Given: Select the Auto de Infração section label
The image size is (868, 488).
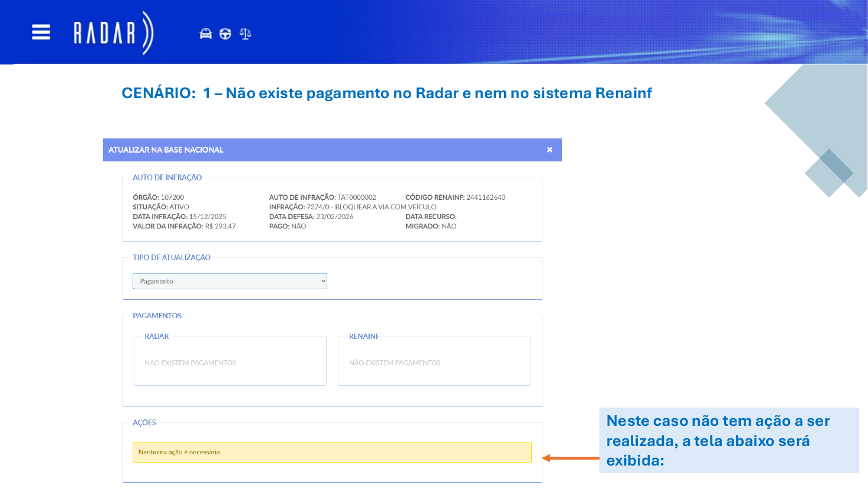Looking at the screenshot, I should pos(167,177).
